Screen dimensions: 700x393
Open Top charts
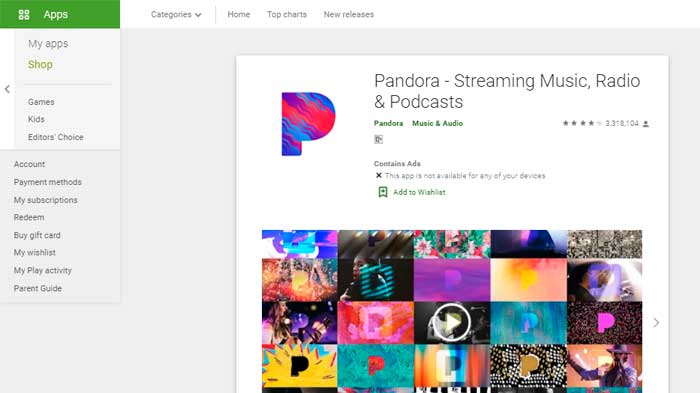[287, 14]
